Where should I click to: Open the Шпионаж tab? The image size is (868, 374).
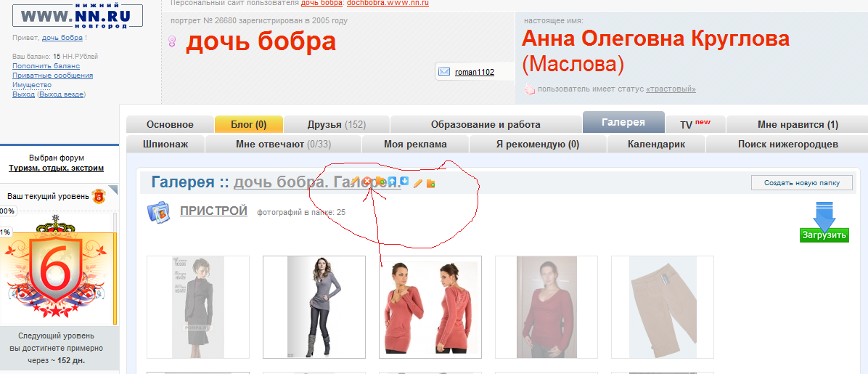[x=165, y=144]
